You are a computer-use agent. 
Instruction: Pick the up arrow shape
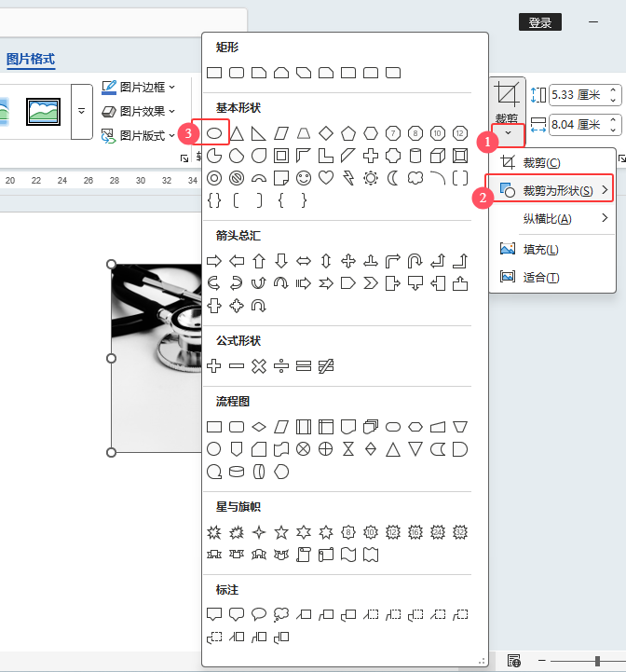click(258, 261)
